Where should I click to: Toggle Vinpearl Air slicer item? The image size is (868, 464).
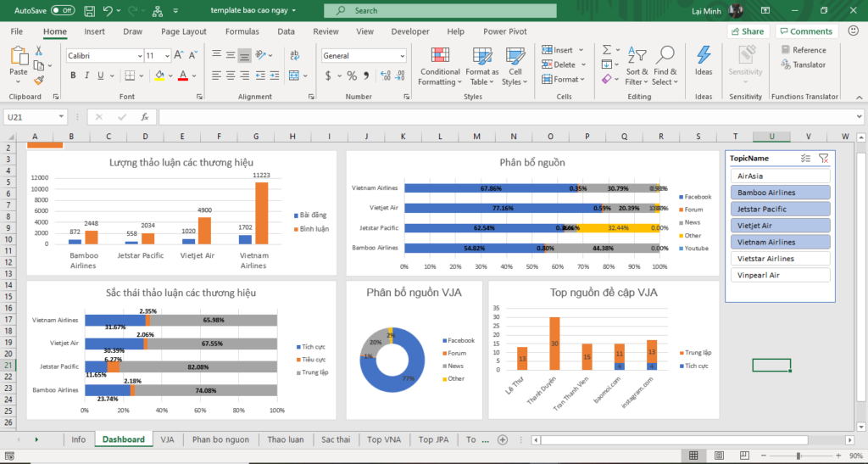[x=780, y=275]
